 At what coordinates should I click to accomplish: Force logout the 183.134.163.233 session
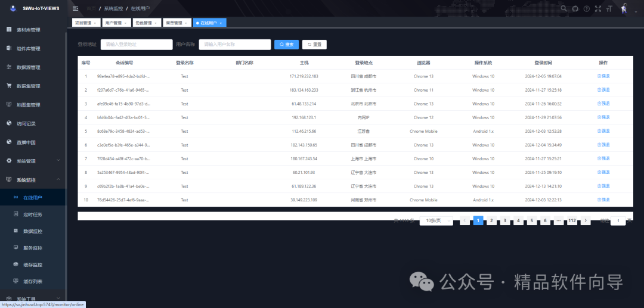[603, 90]
